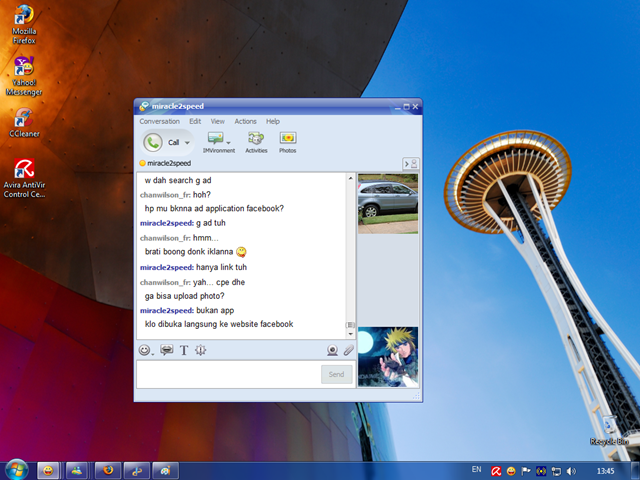Send a Buzz with the buzz icon
This screenshot has height=480, width=640.
pyautogui.click(x=201, y=351)
